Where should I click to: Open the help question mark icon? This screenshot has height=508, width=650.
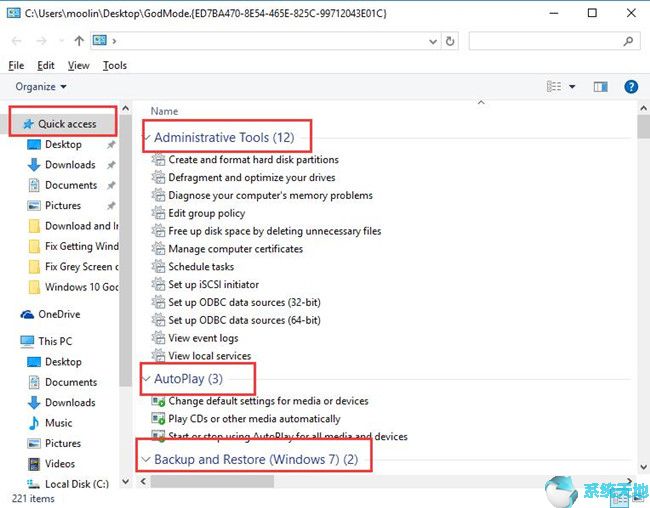(x=631, y=87)
